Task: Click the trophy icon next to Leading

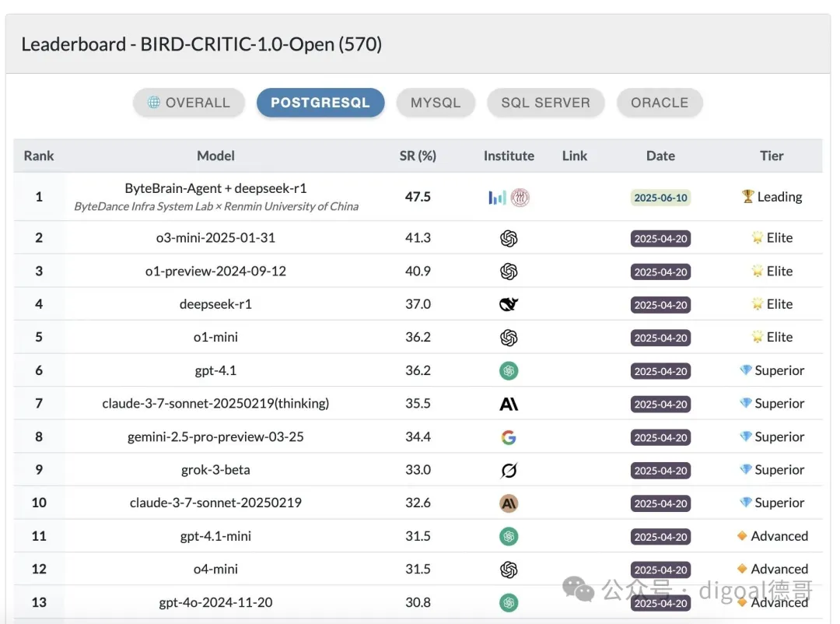Action: (x=748, y=196)
